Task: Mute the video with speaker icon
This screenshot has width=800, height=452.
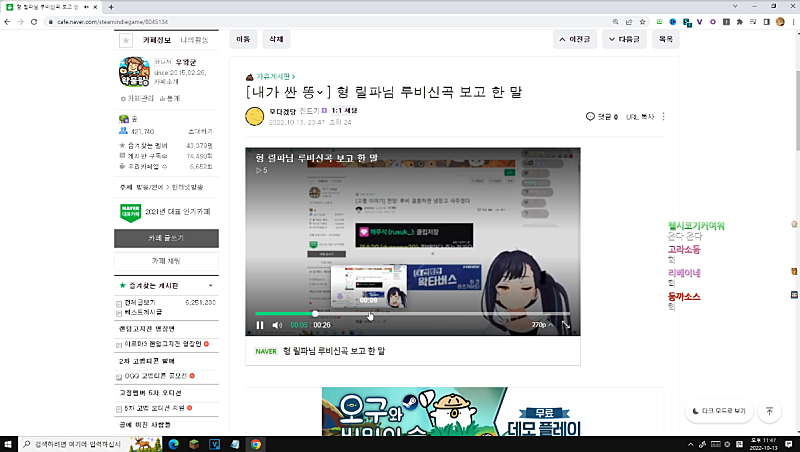Action: (277, 325)
